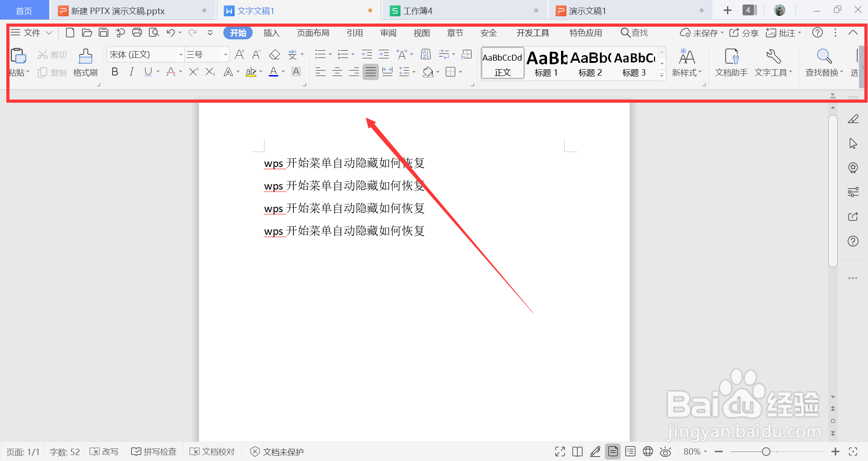
Task: Click the yellow highlight color button
Action: [x=251, y=71]
